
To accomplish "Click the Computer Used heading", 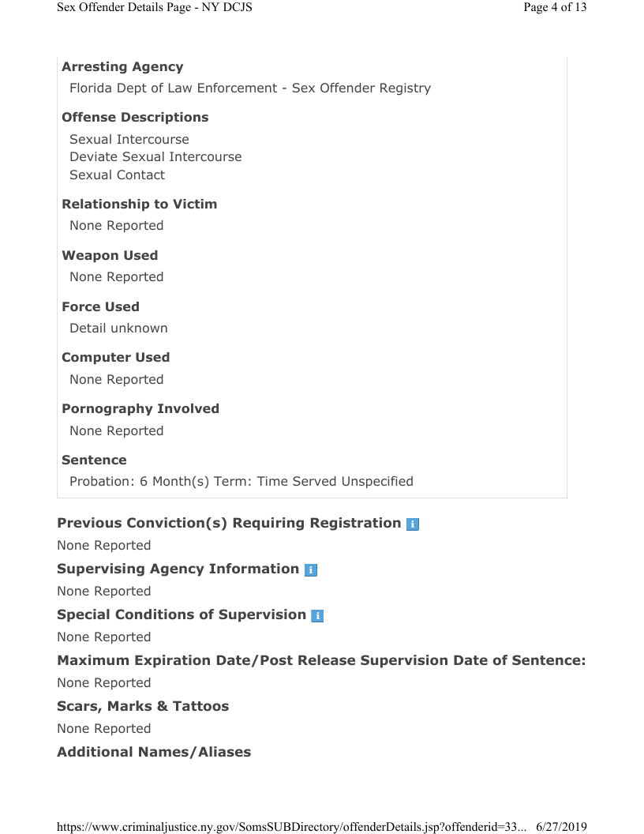I will 115,358.
